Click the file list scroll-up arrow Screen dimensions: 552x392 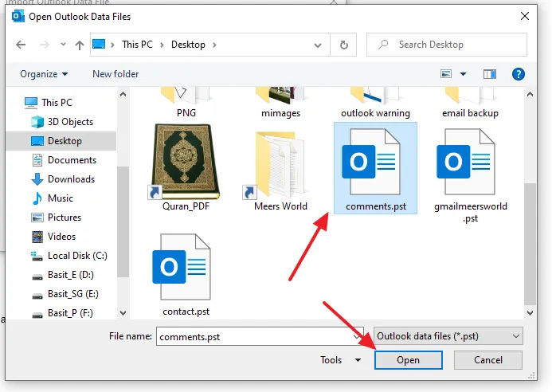point(530,94)
